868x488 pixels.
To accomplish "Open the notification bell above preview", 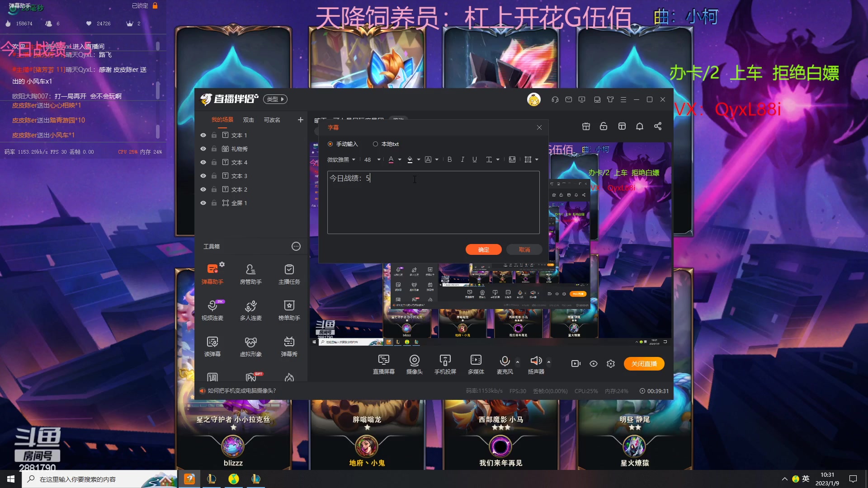I will 639,127.
